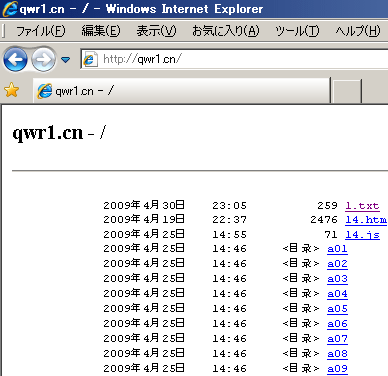Click the time 22:37
The image size is (388, 376).
pyautogui.click(x=230, y=220)
